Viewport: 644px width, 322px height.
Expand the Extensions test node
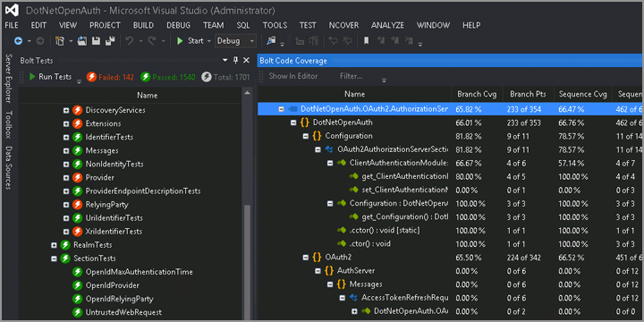66,123
